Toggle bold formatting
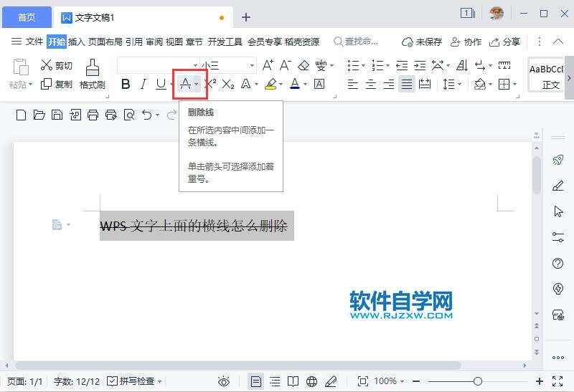574x392 pixels. coord(126,85)
